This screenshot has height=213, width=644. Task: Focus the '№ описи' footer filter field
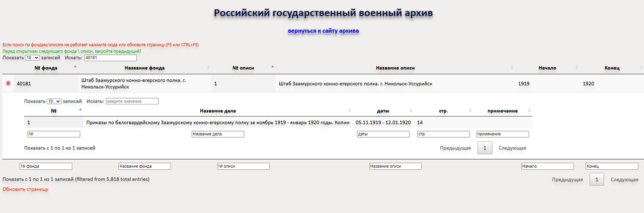click(243, 166)
